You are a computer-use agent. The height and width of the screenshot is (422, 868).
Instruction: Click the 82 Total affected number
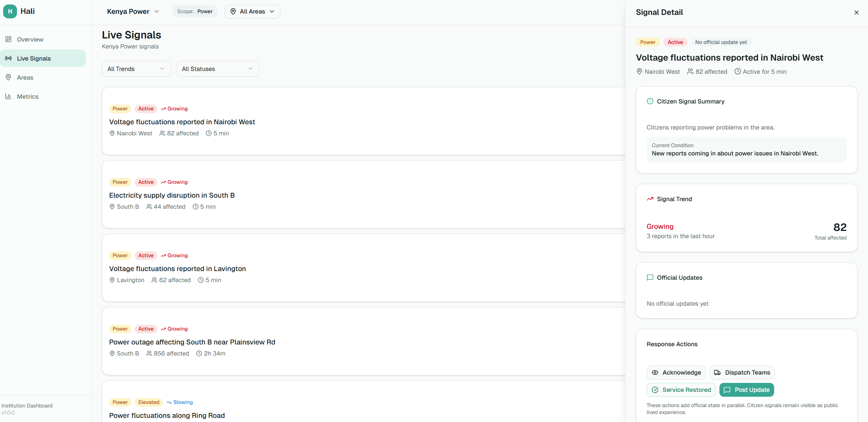pos(840,227)
